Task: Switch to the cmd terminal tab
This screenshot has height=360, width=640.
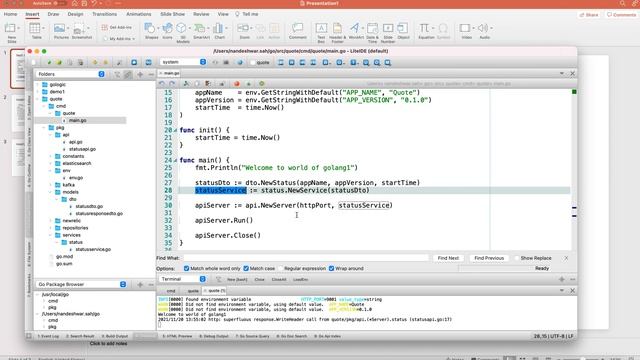Action: point(171,291)
